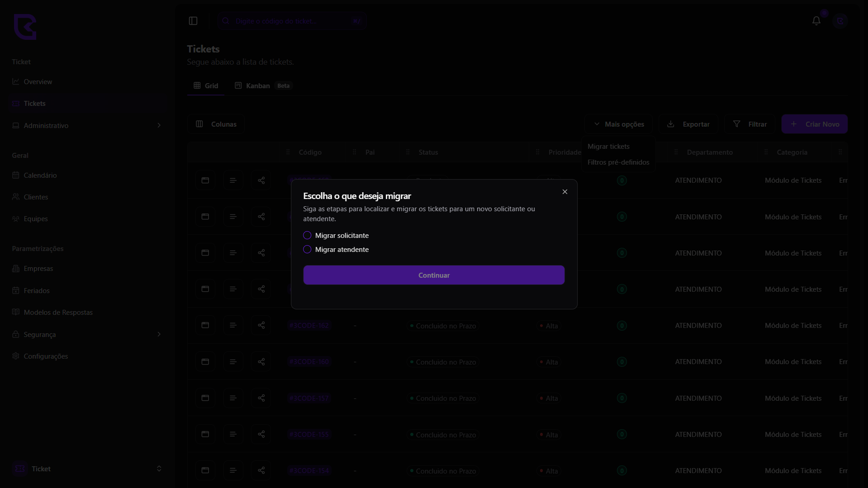Focus the ticket code search field
Screen dimensions: 868x488
292,21
